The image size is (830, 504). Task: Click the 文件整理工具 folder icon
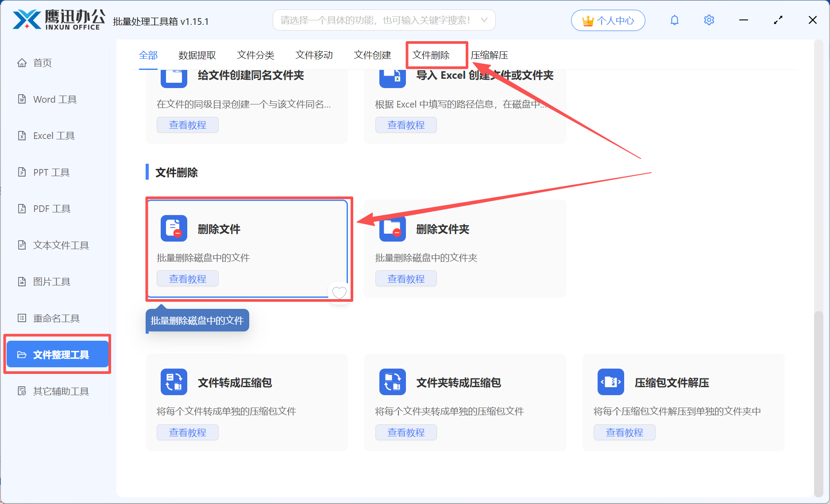coord(22,354)
